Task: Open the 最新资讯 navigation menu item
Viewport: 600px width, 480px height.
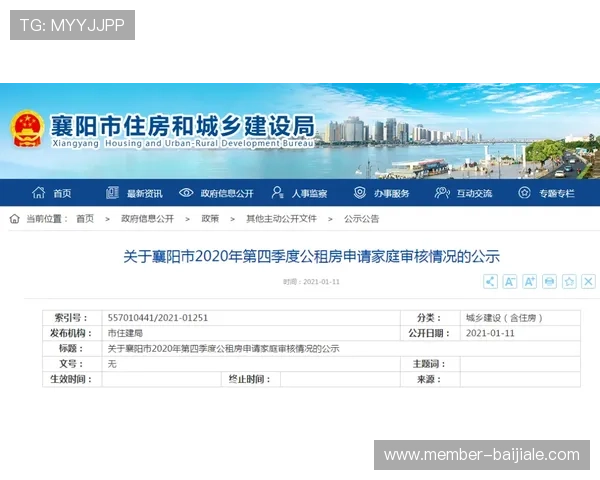Action: 145,194
